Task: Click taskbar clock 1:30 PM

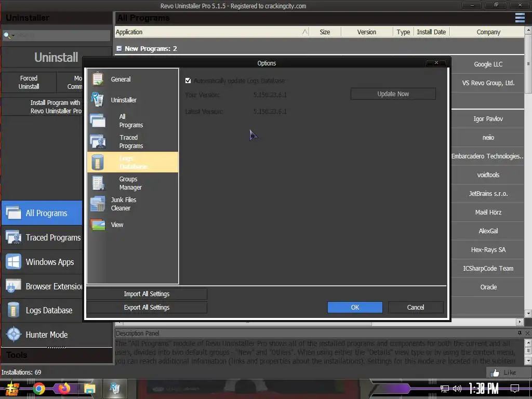Action: 484,389
